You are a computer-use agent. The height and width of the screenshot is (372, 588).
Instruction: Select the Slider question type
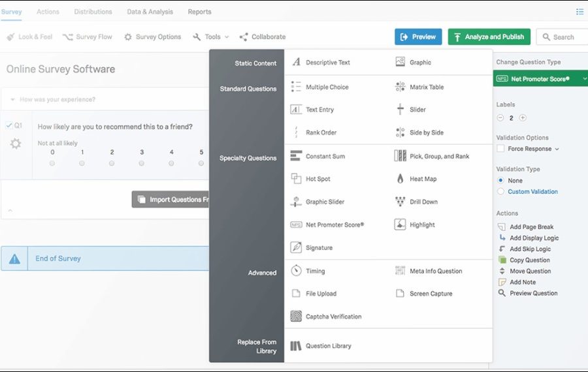pos(417,110)
